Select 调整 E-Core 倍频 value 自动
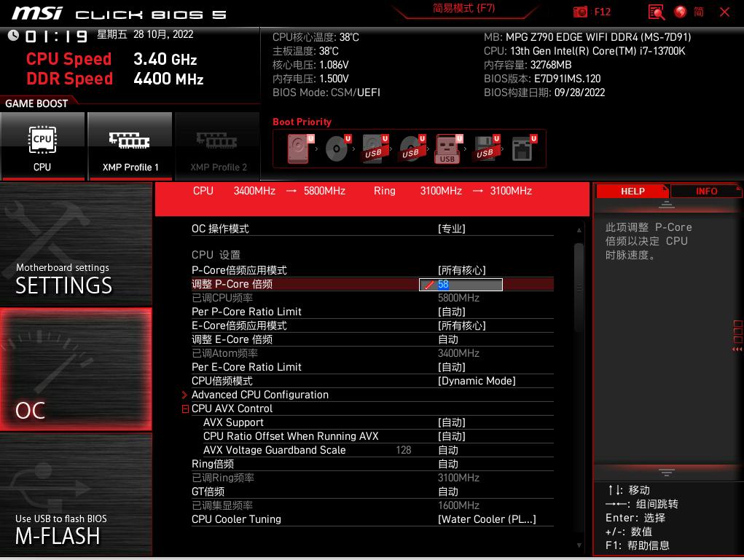This screenshot has height=560, width=744. click(448, 339)
